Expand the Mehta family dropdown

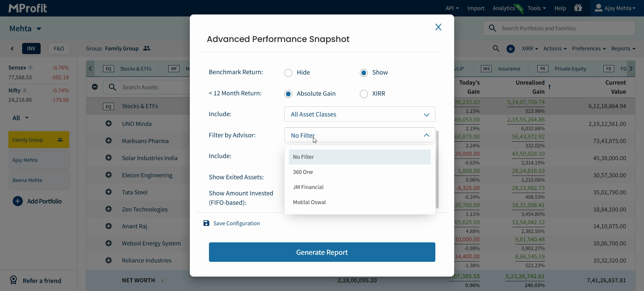pyautogui.click(x=25, y=29)
